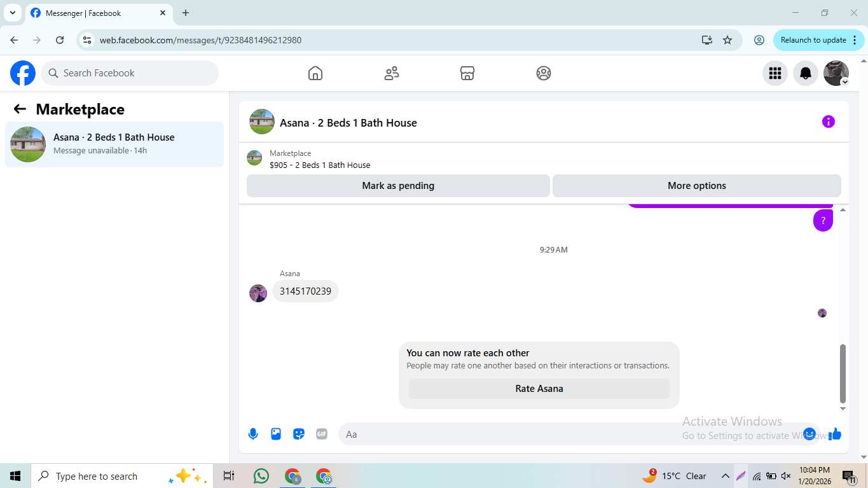The height and width of the screenshot is (488, 868).
Task: Click Relaunch to update button
Action: pos(813,40)
